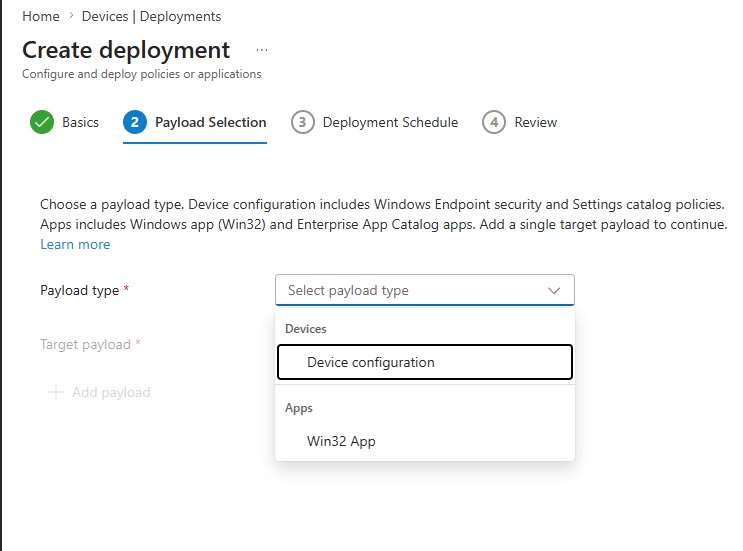The height and width of the screenshot is (551, 743).
Task: Click the step 2 circle icon
Action: point(135,122)
